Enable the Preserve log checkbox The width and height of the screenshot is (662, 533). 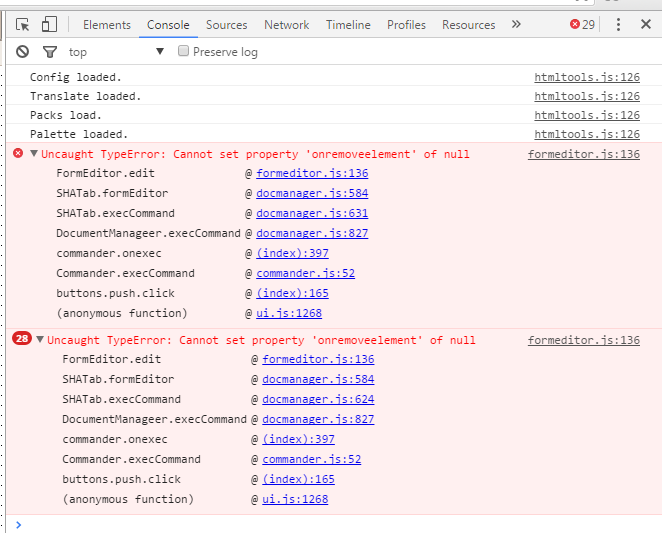point(183,51)
